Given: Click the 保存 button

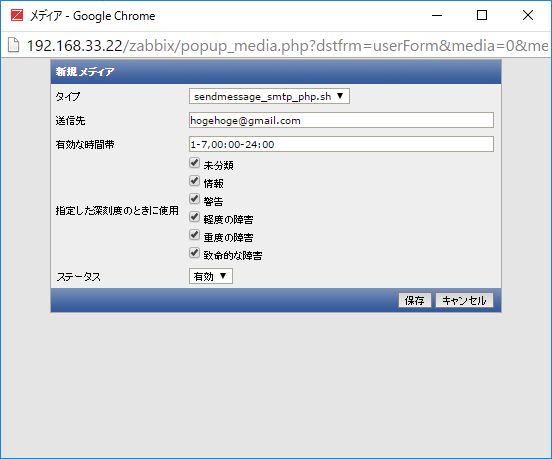Looking at the screenshot, I should [415, 300].
